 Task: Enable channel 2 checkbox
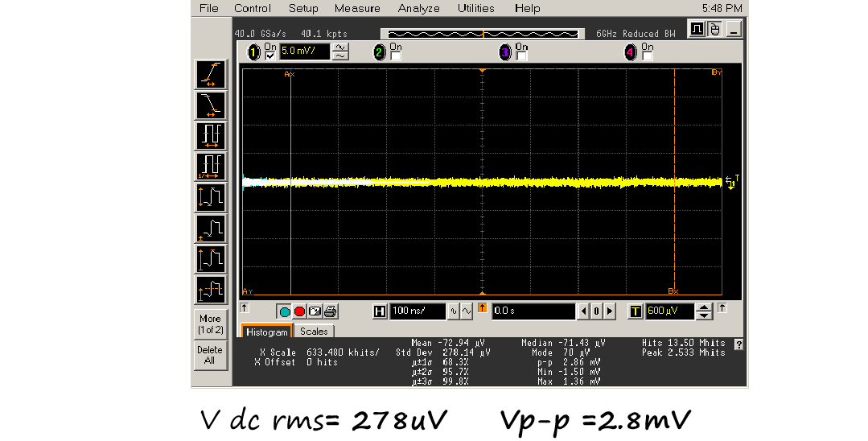[395, 56]
